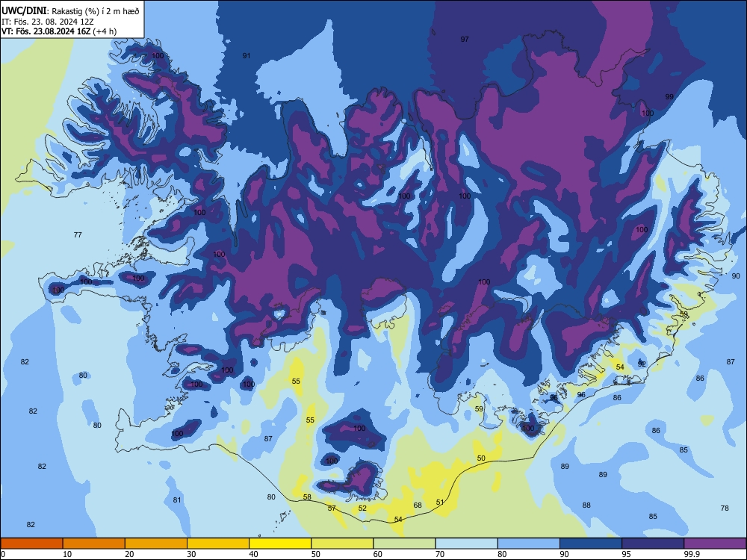Click the legend label '10'
This screenshot has width=747, height=560.
pos(67,554)
